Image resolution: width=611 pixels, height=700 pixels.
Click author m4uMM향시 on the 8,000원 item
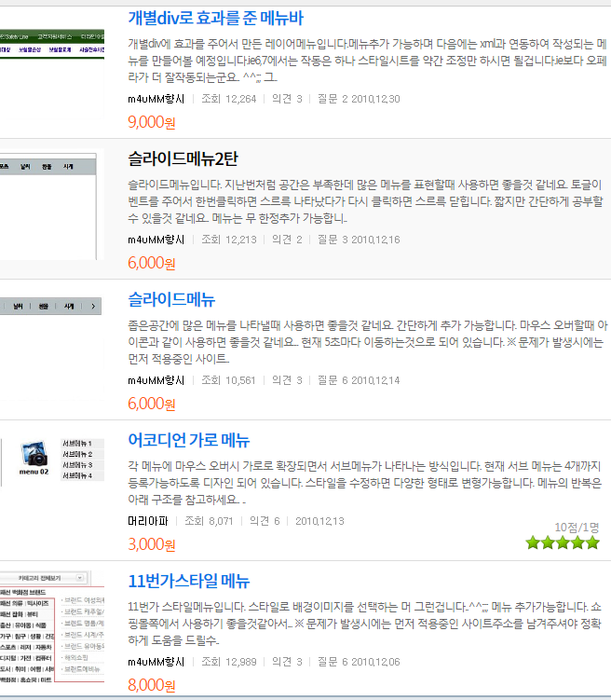(x=156, y=662)
